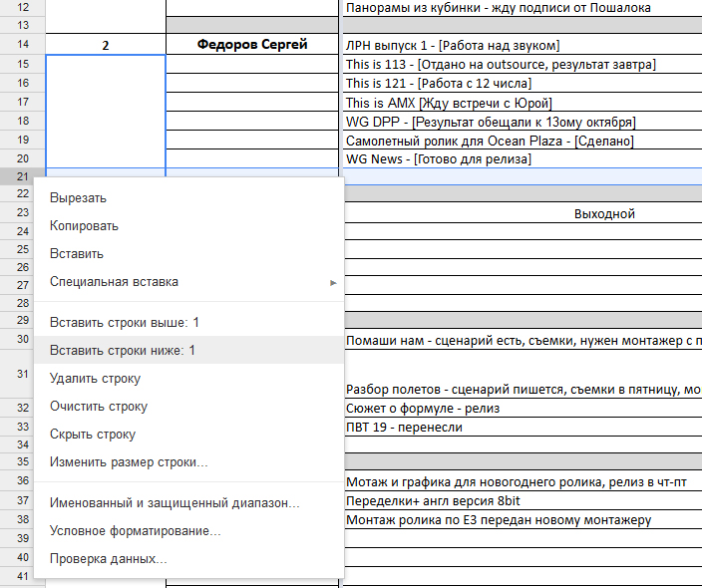Image resolution: width=702 pixels, height=588 pixels.
Task: Click cell Переделки+ англ версия 8bit
Action: coord(523,500)
